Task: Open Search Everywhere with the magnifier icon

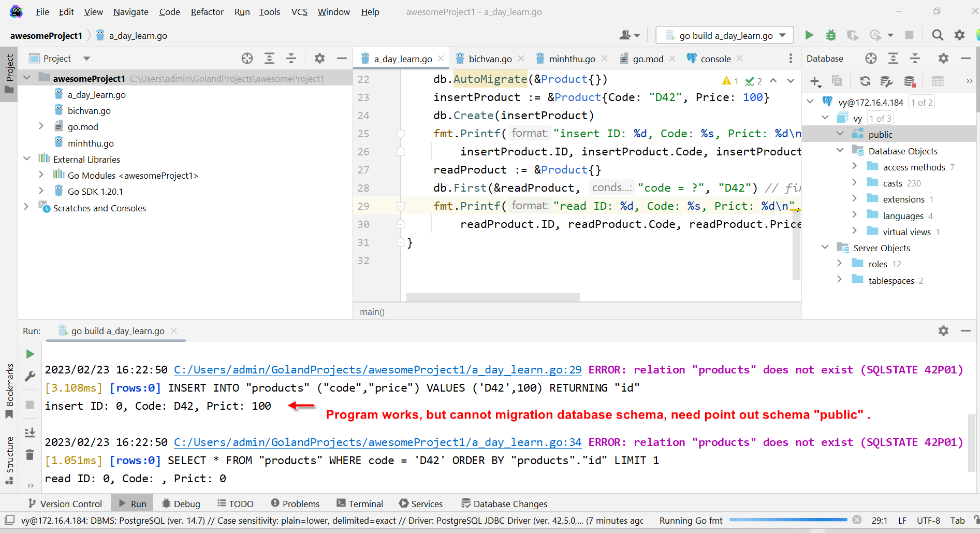Action: [937, 35]
